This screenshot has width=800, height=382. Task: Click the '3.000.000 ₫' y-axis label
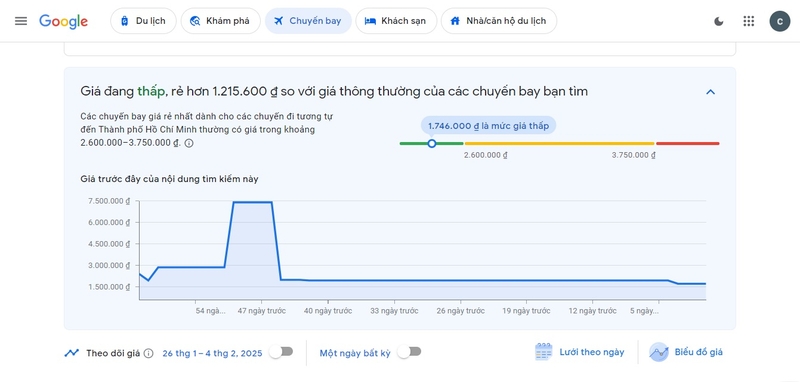(109, 265)
